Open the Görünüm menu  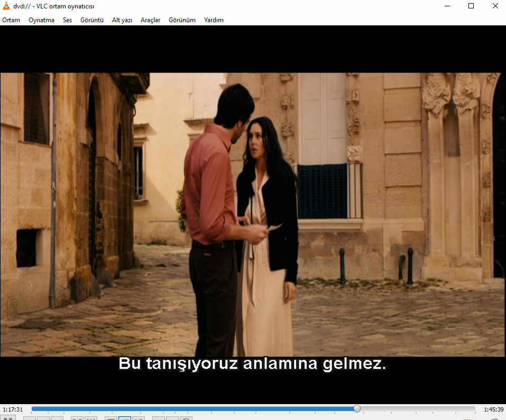[182, 20]
